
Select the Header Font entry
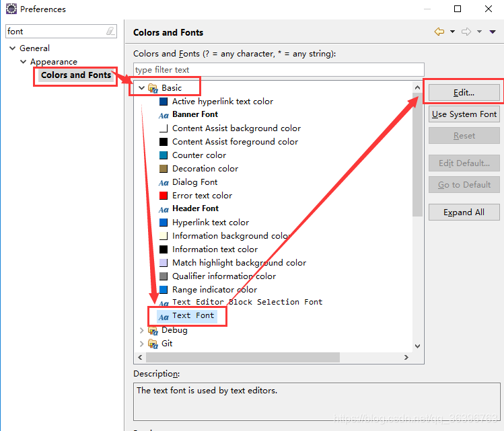tap(195, 208)
